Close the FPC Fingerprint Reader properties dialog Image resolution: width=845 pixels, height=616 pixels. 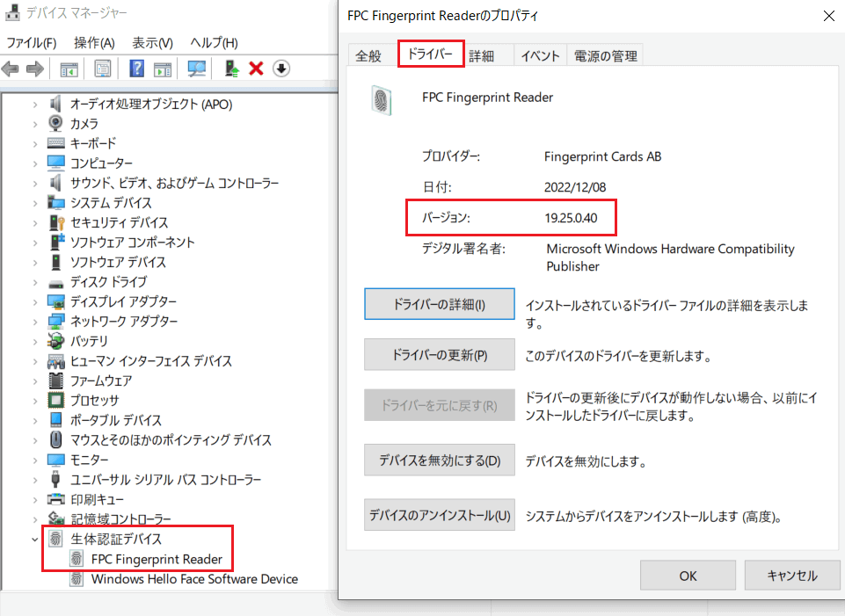click(x=829, y=16)
